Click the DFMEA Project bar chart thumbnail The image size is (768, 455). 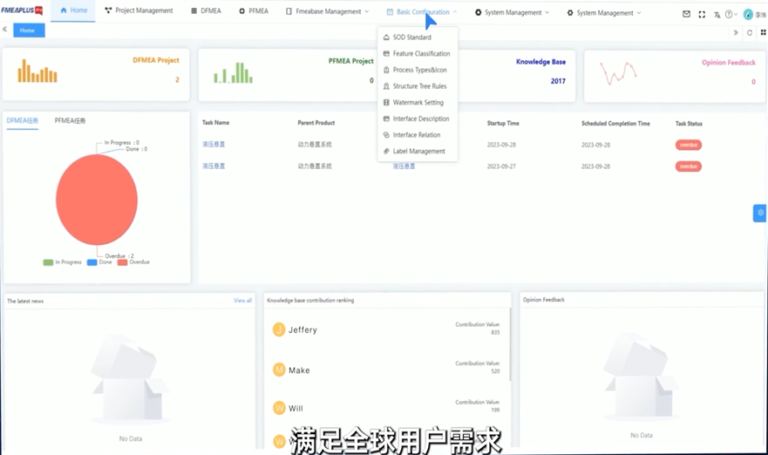(37, 71)
